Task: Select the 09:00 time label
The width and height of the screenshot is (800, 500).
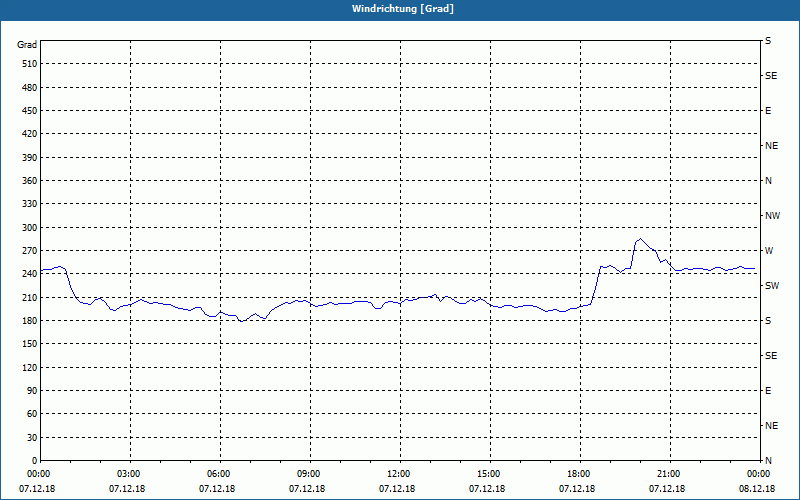Action: click(310, 474)
